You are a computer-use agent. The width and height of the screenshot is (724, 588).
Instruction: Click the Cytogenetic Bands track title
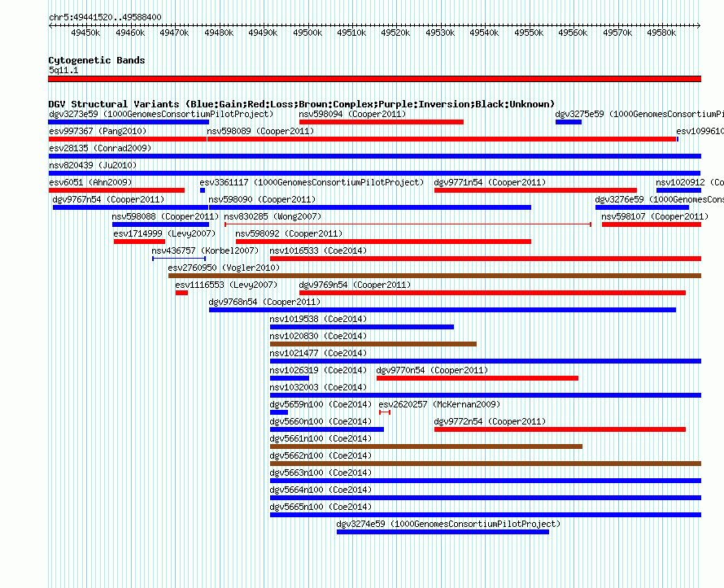pyautogui.click(x=97, y=60)
